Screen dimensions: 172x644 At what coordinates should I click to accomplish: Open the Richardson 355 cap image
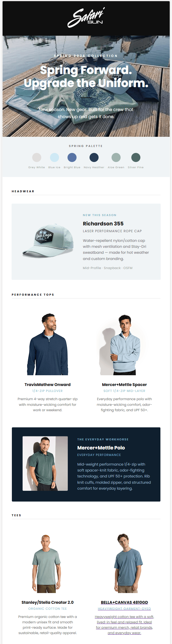48,241
